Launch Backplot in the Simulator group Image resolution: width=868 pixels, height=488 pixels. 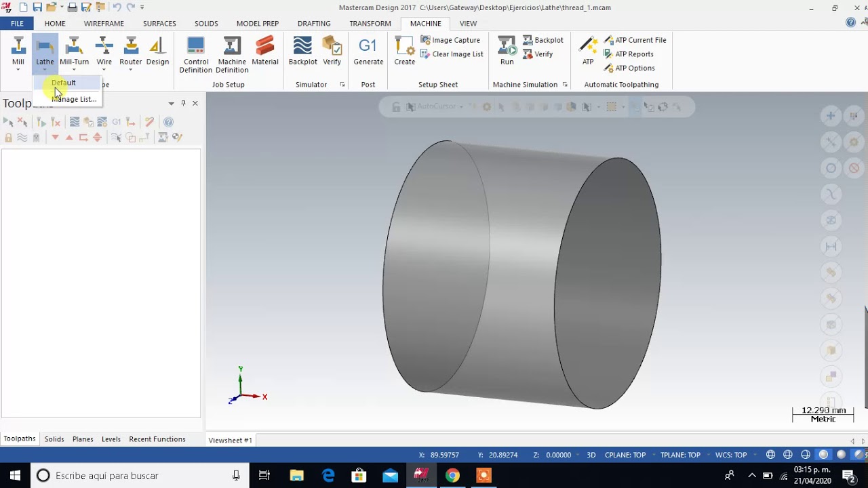pos(302,52)
